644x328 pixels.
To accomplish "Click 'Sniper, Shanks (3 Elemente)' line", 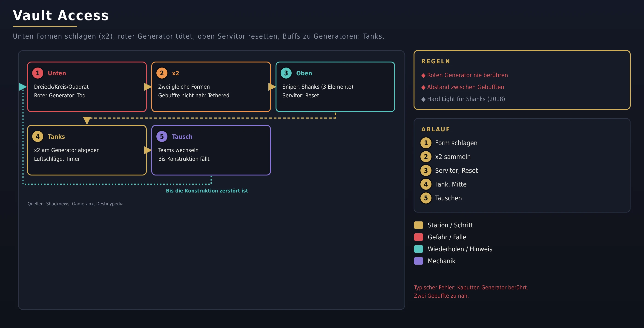I will (x=318, y=87).
